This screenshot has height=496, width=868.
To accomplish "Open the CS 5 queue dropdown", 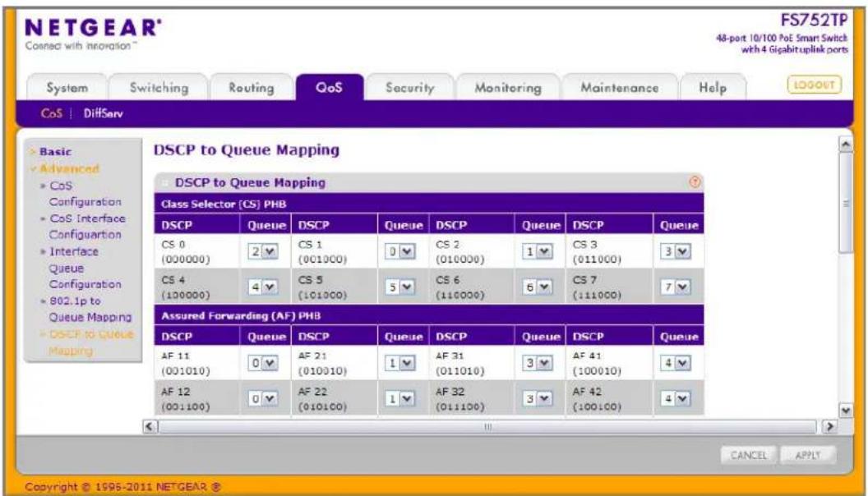I will pyautogui.click(x=399, y=287).
